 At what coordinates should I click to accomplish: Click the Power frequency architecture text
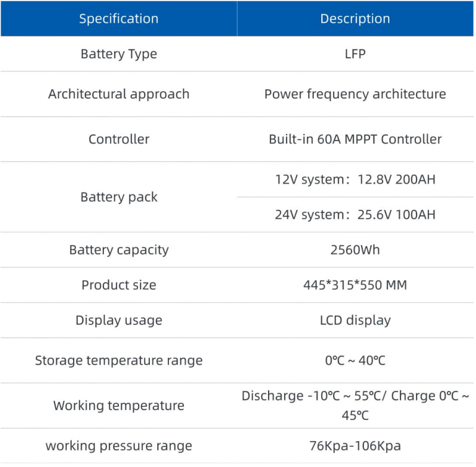[355, 94]
